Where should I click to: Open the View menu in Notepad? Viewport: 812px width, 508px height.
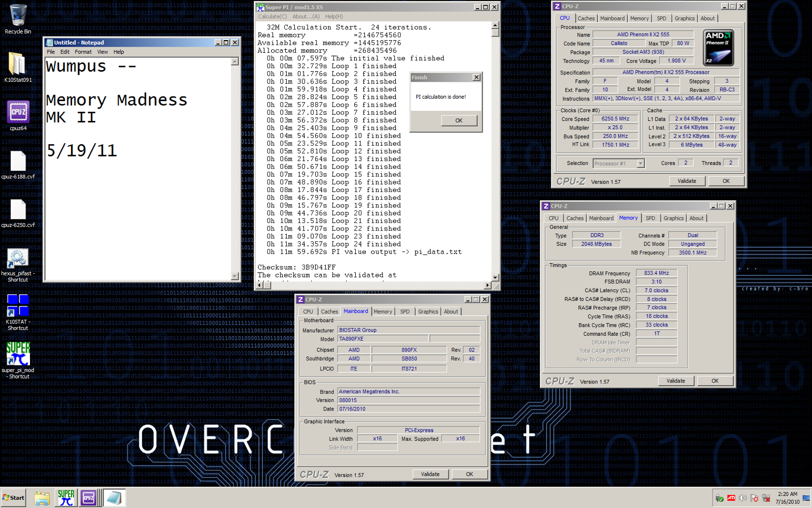[x=103, y=52]
